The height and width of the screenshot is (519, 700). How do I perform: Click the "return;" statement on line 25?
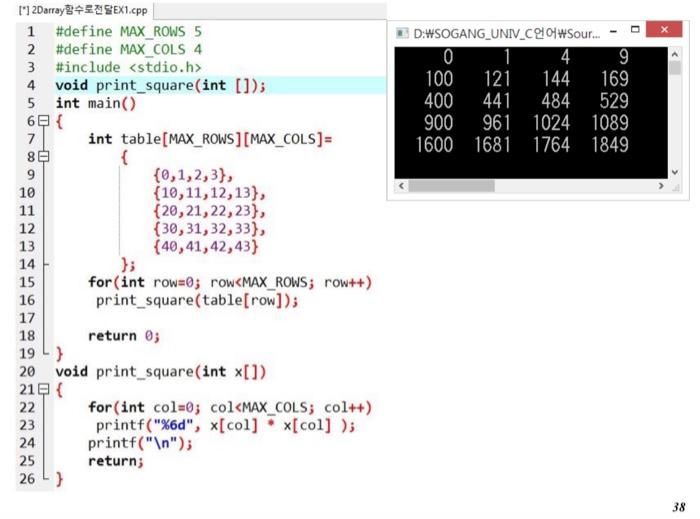pos(116,461)
